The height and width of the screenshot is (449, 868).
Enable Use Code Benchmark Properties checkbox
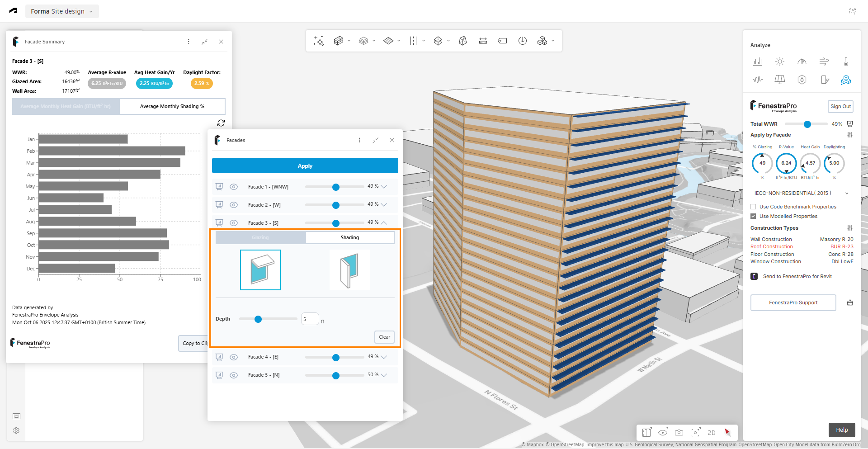[x=753, y=207]
